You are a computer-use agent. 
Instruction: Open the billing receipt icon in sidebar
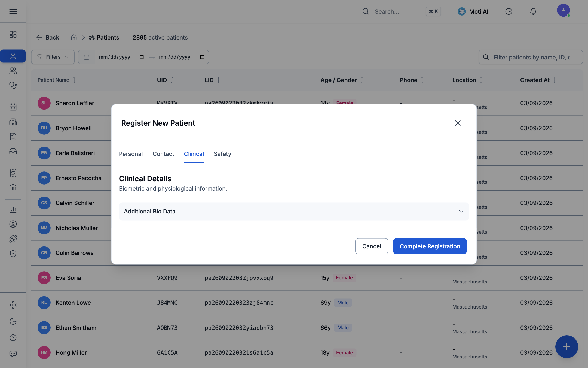pos(13,173)
